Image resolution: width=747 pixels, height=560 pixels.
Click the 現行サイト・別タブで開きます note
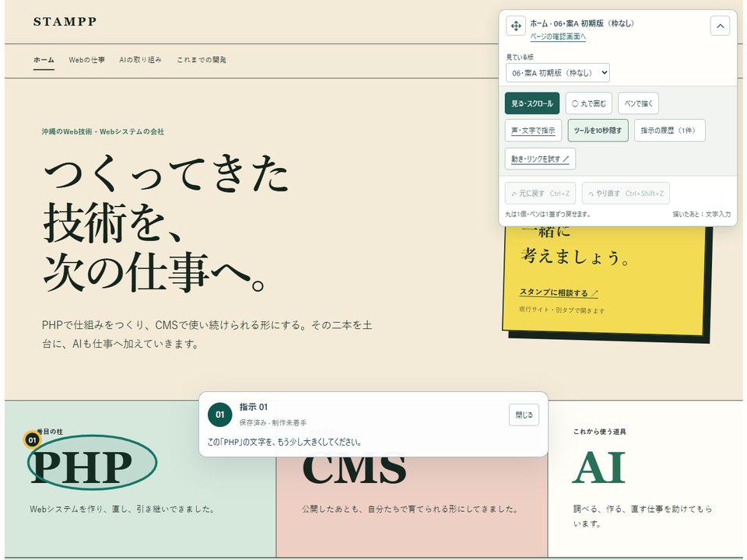coord(562,310)
